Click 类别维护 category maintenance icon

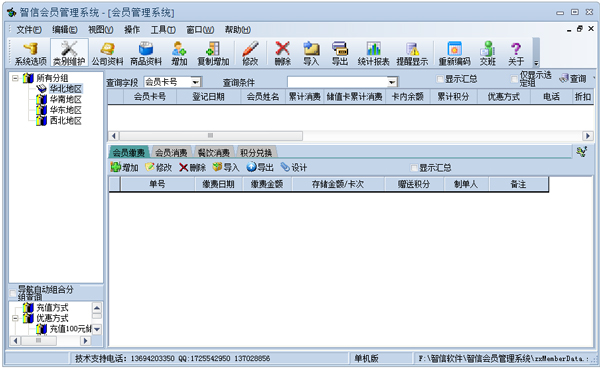coord(69,53)
